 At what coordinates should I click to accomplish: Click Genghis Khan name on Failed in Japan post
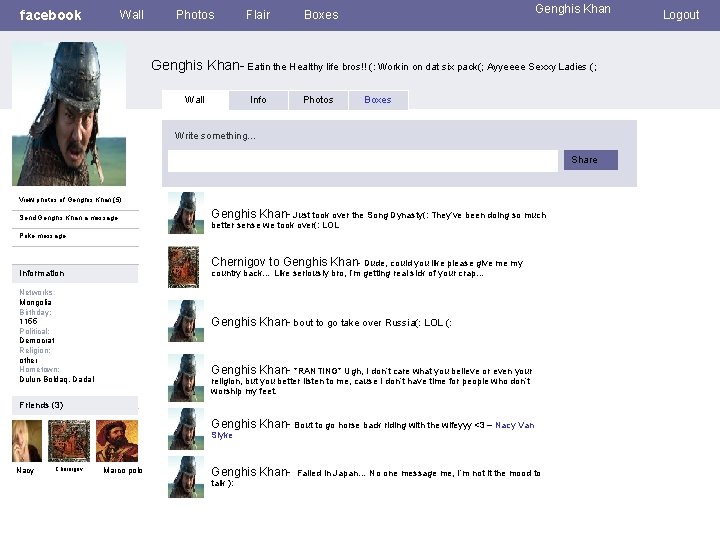pos(250,472)
